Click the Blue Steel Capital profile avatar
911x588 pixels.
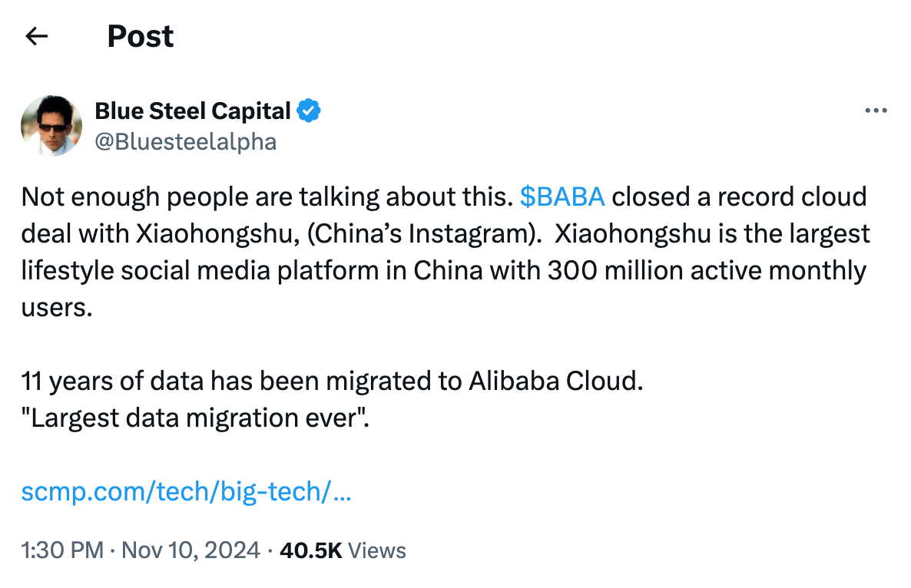[x=51, y=126]
